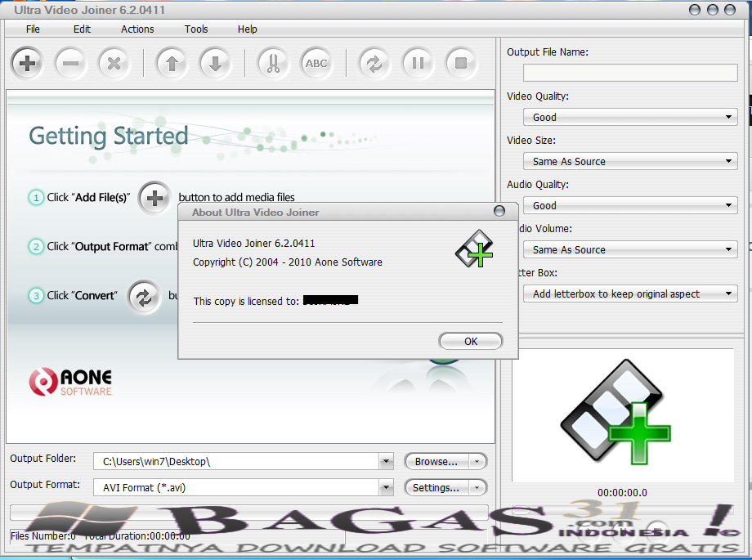752x560 pixels.
Task: Click the Getting Started heading
Action: click(109, 137)
